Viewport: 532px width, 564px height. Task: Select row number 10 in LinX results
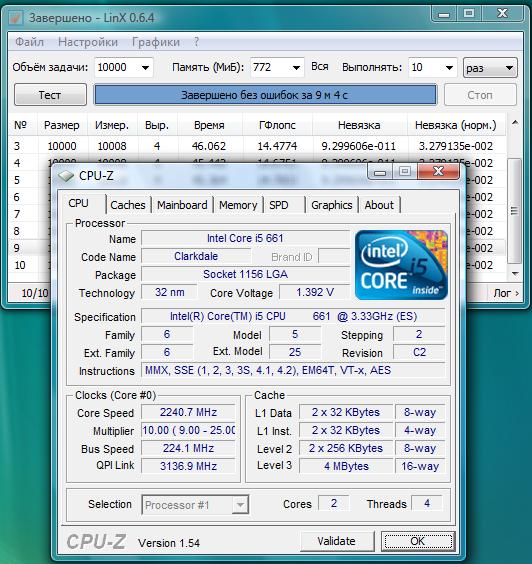click(x=20, y=265)
